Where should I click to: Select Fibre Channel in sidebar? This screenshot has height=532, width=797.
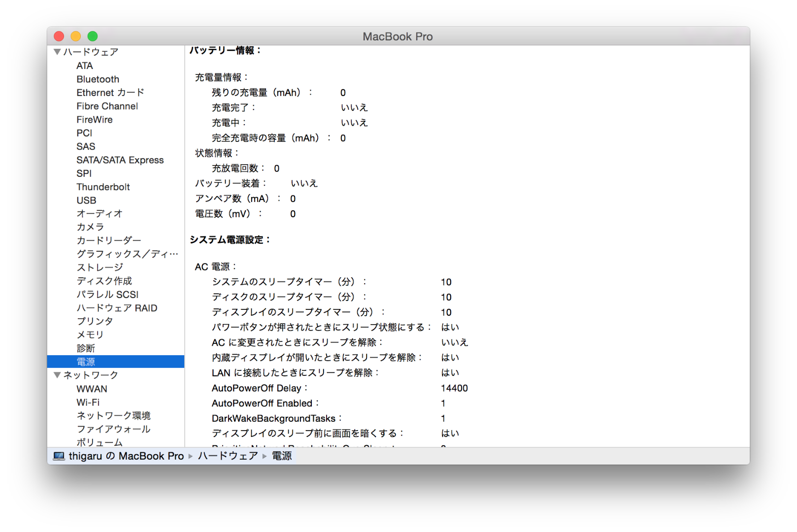(107, 106)
